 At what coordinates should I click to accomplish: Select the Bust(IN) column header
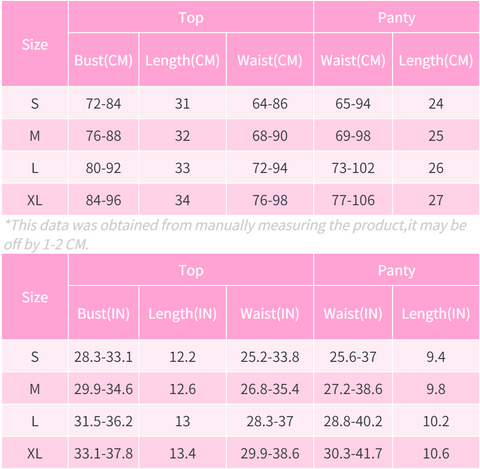pos(103,313)
